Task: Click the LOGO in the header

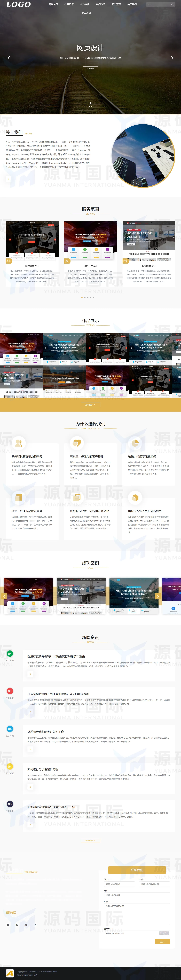Action: point(18,5)
